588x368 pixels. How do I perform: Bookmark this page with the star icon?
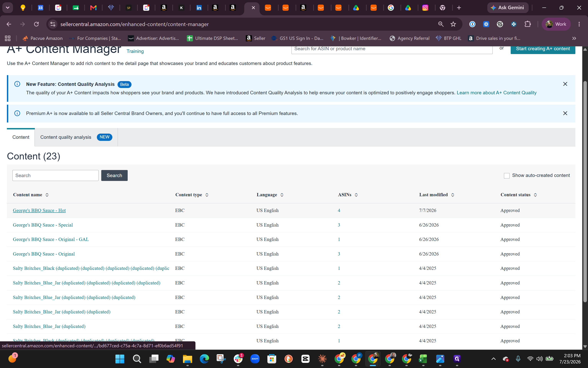(x=453, y=24)
